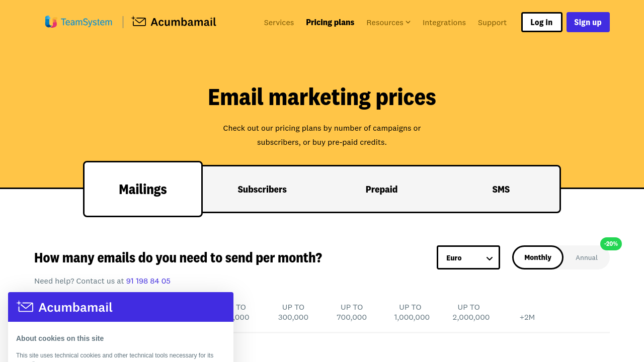Click the -20% discount badge
644x362 pixels.
click(610, 244)
